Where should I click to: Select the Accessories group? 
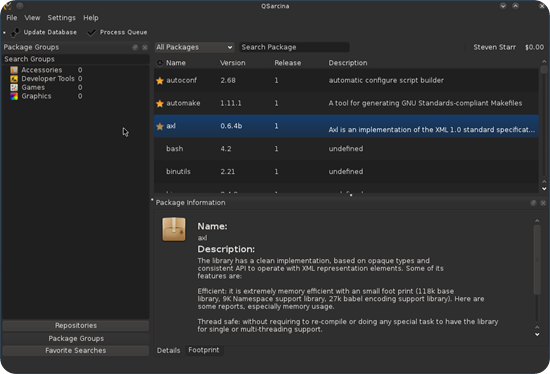pos(42,70)
